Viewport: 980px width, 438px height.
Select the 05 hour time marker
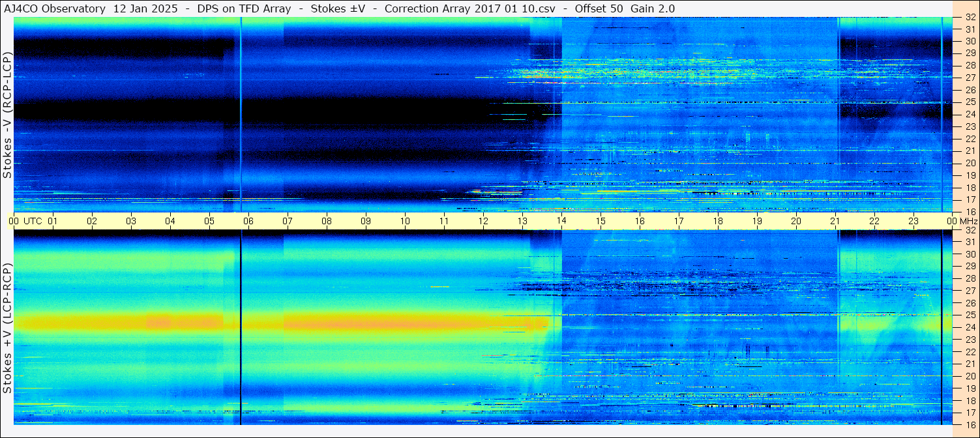point(209,221)
